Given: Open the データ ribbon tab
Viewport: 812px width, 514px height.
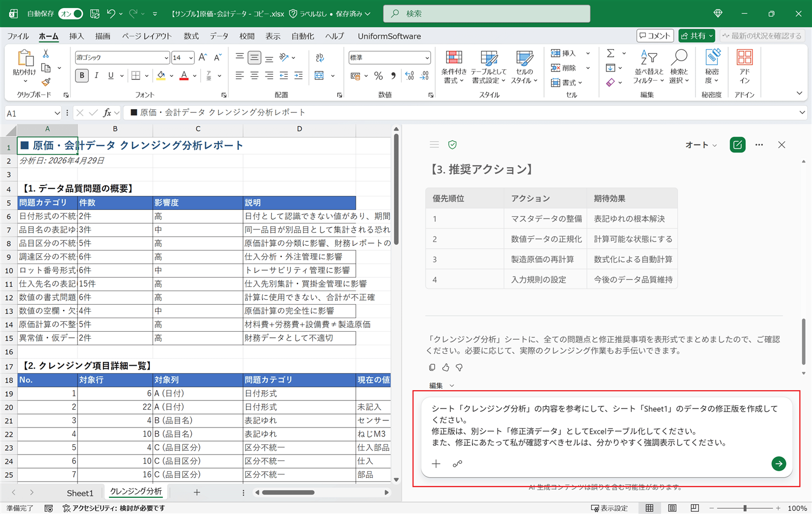Looking at the screenshot, I should point(219,36).
